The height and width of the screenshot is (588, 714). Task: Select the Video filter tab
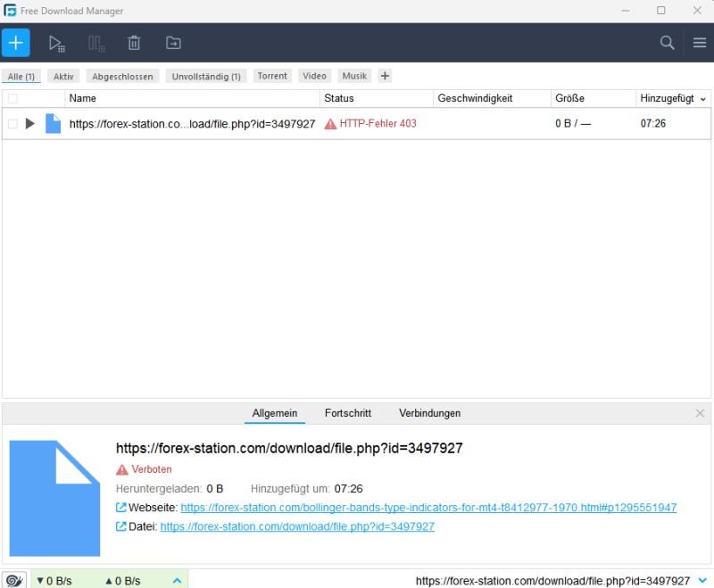tap(315, 76)
